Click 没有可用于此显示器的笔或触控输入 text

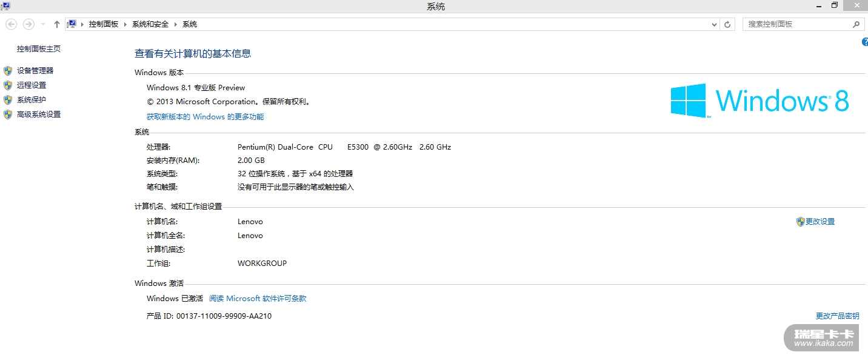(296, 187)
